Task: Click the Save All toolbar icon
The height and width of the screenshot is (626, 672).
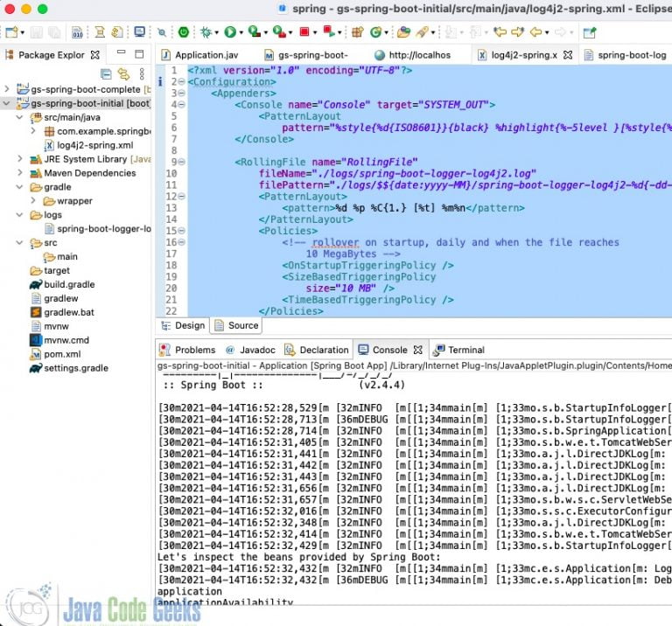Action: [x=54, y=32]
